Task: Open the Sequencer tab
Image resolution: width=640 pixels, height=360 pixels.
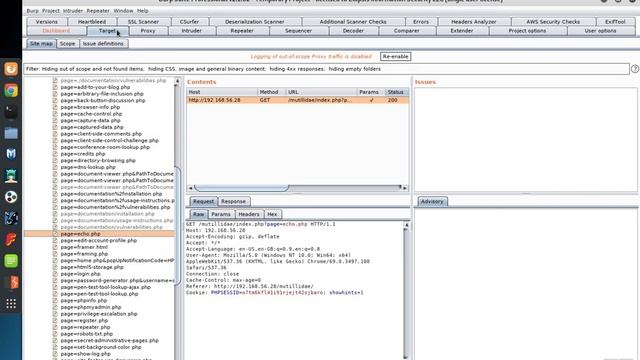Action: 298,31
